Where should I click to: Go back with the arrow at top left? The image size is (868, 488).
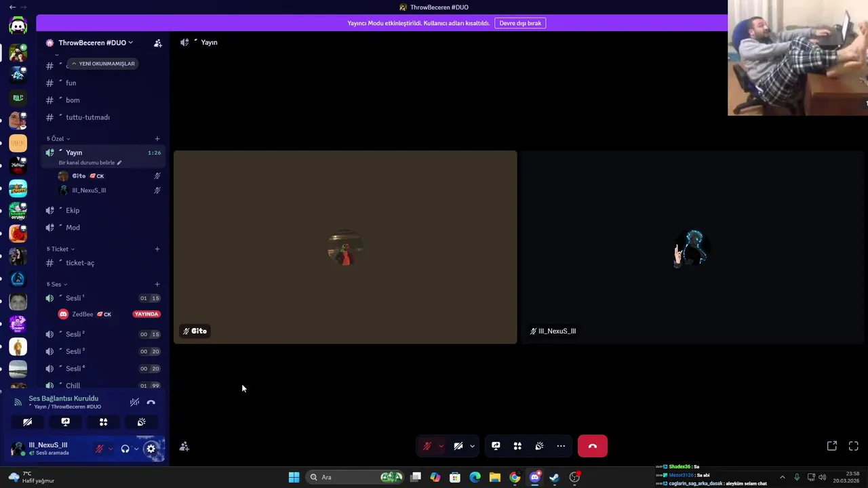click(x=12, y=7)
